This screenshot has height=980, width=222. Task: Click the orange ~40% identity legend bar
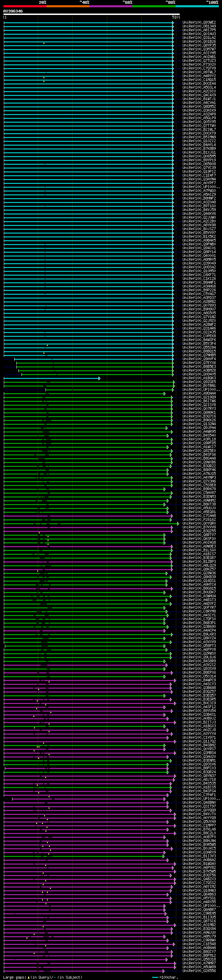[68, 6]
